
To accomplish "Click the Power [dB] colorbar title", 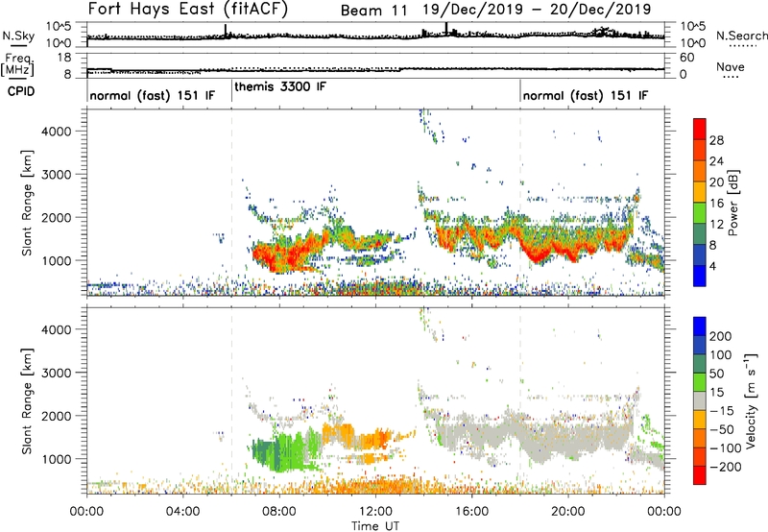I will tap(733, 203).
